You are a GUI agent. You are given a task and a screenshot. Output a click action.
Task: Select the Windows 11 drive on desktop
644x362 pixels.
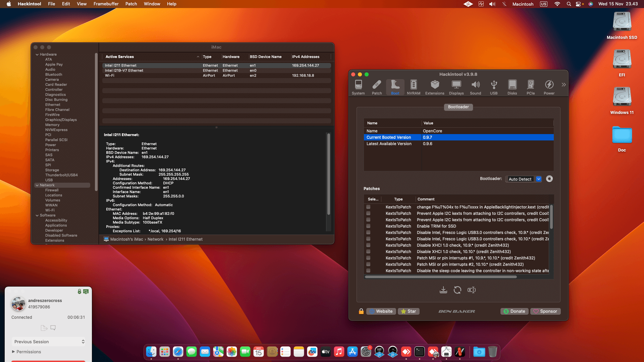[x=622, y=101]
